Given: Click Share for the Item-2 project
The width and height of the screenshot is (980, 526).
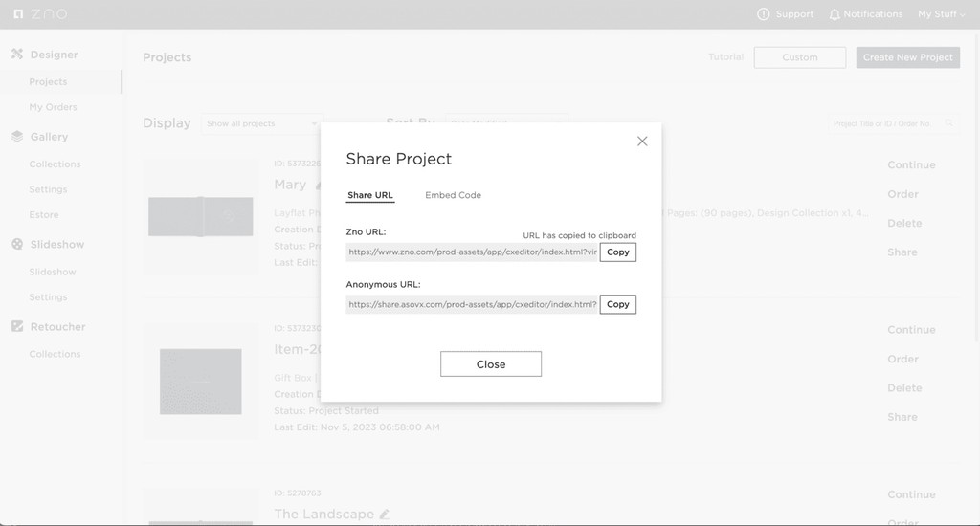Looking at the screenshot, I should pos(902,417).
